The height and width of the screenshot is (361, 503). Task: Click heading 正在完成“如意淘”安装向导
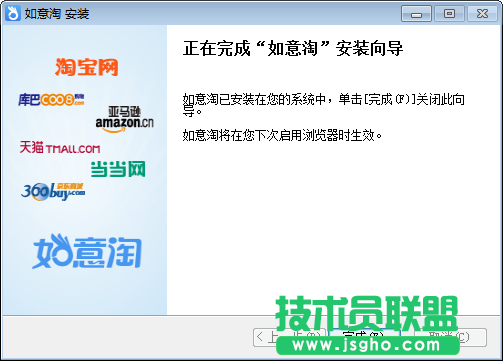click(x=293, y=49)
